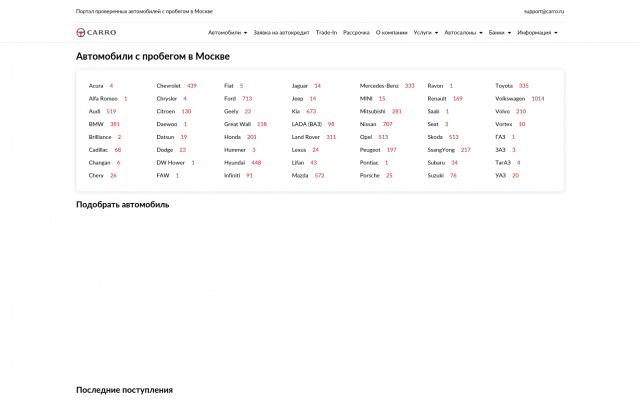
Task: Open Opel listings
Action: point(366,137)
